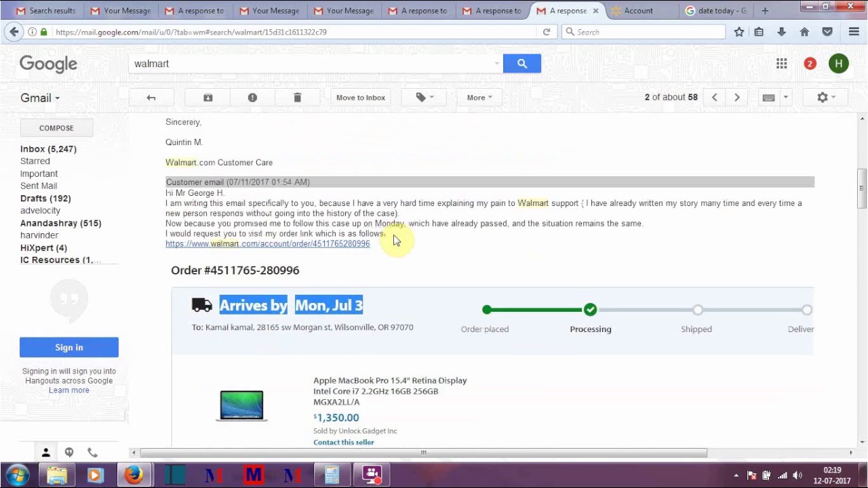Click the taskbar volume speaker icon
This screenshot has height=488, width=868.
797,475
